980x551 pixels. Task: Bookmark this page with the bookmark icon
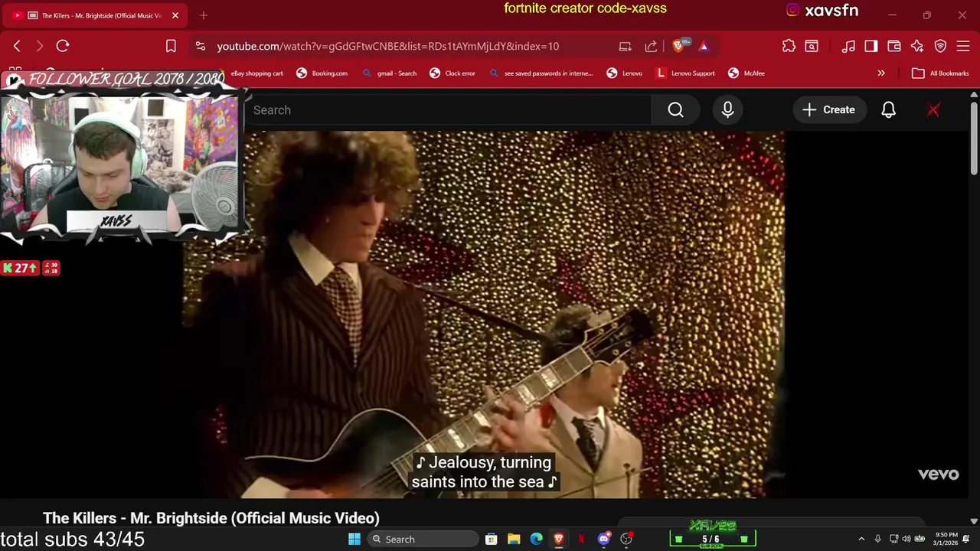(171, 46)
